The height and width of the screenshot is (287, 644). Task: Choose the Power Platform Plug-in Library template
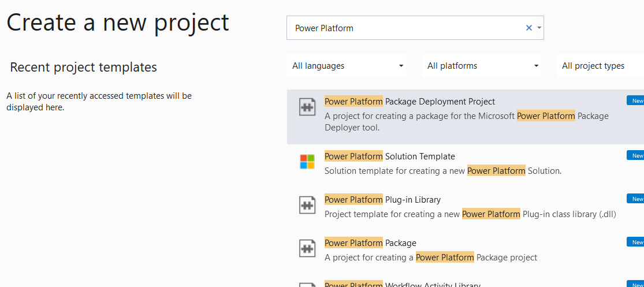[x=382, y=200]
